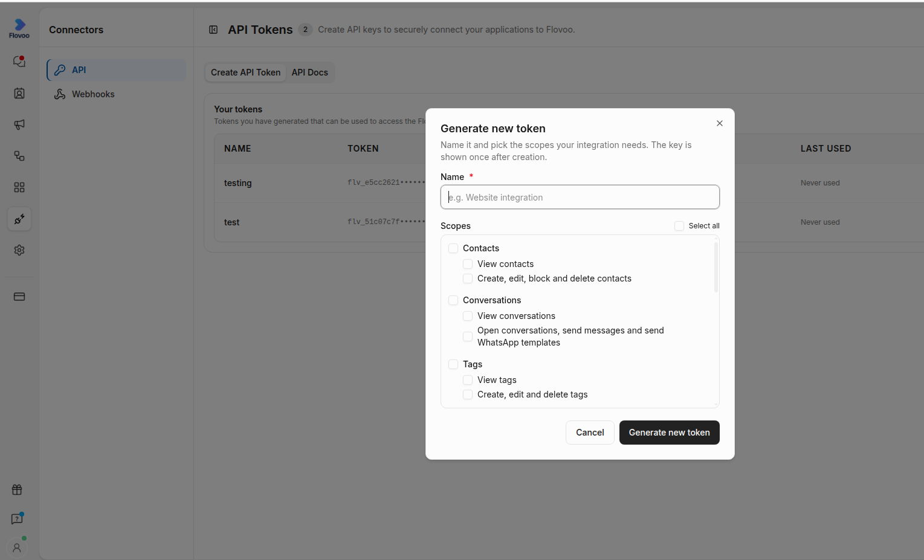
Task: Click the Flovoo logo icon
Action: coord(19,28)
